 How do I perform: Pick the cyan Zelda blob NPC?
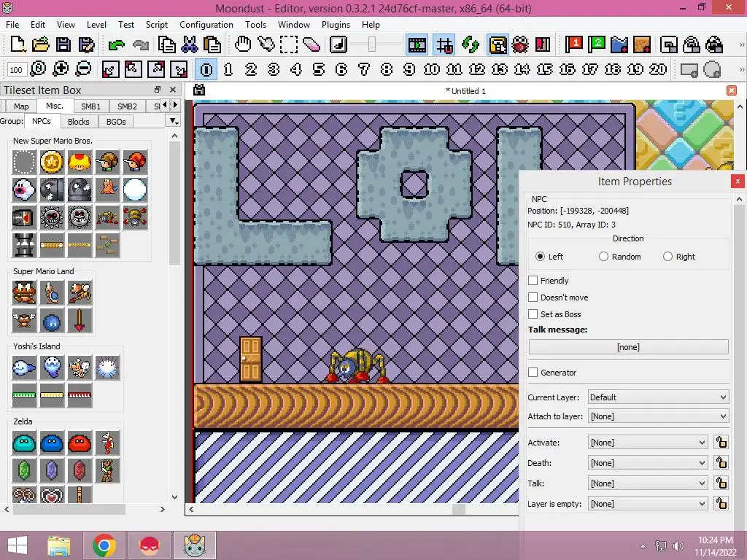pos(24,443)
